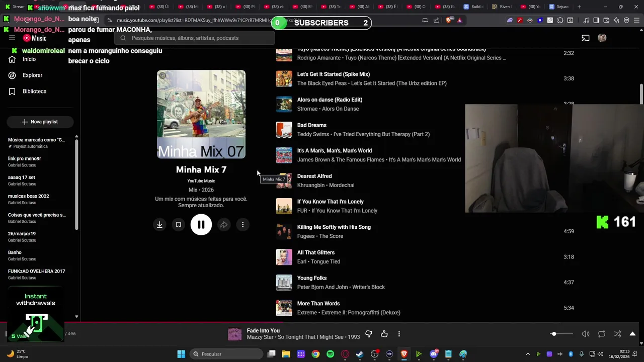Click the search magnifier icon

pos(123,38)
